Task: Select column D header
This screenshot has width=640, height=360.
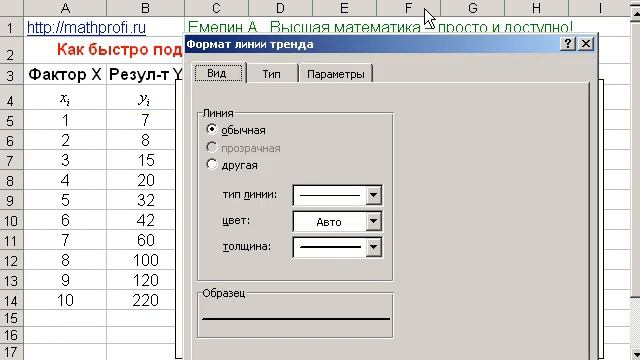Action: tap(280, 8)
